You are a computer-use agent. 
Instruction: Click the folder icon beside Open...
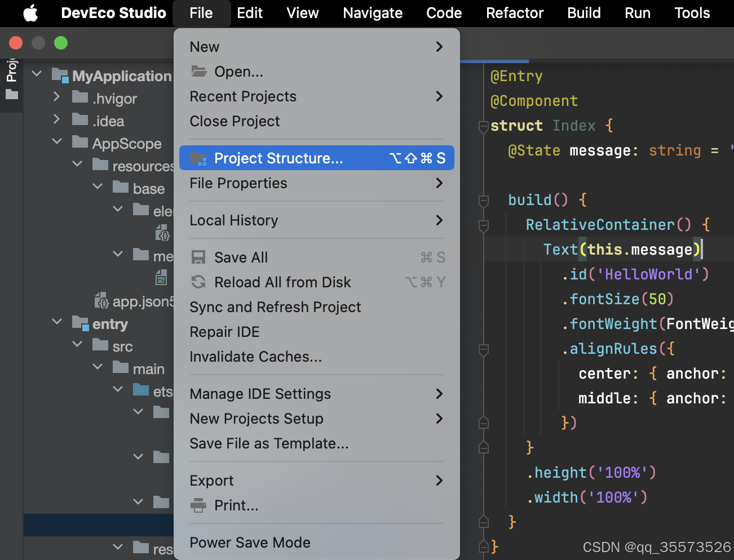(198, 72)
